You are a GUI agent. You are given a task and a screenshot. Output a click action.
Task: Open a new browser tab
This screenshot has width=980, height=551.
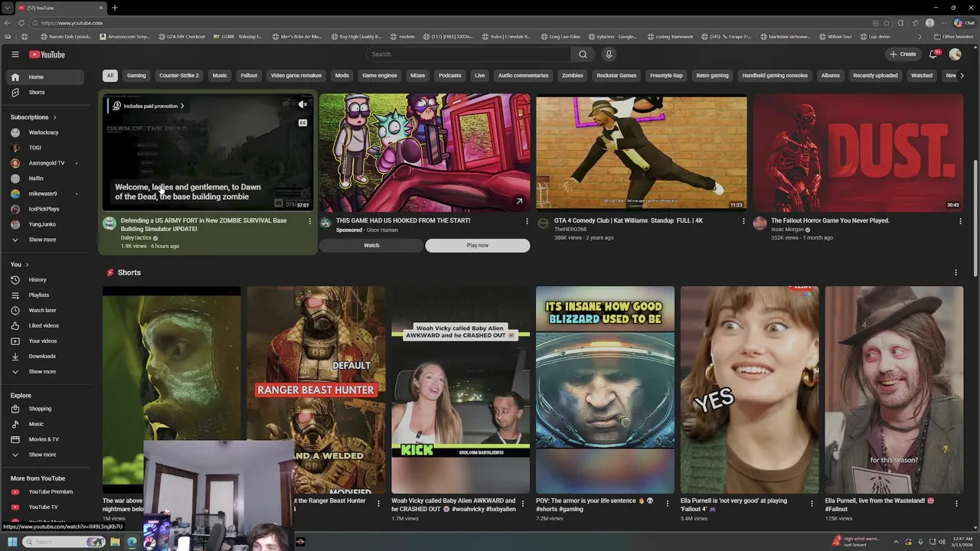[115, 8]
